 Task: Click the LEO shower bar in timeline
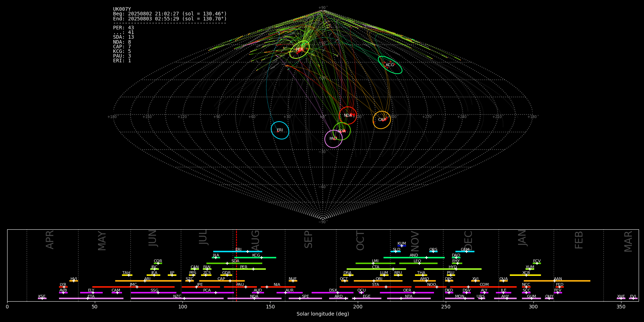[418, 263]
